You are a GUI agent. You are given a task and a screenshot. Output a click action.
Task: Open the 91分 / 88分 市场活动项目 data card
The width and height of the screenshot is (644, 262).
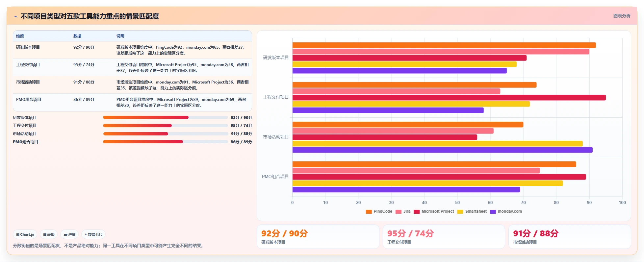[570, 237]
